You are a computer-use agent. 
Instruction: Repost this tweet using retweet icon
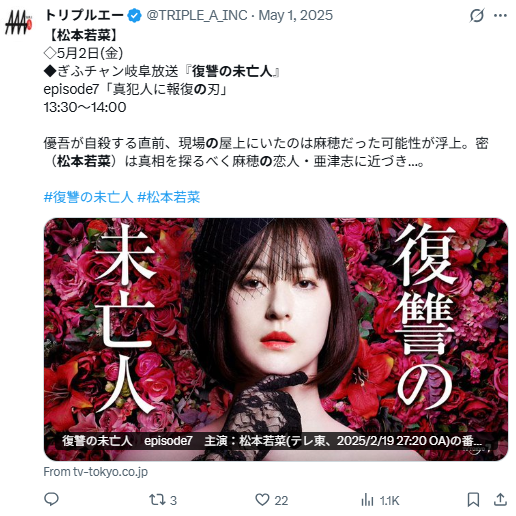(157, 500)
